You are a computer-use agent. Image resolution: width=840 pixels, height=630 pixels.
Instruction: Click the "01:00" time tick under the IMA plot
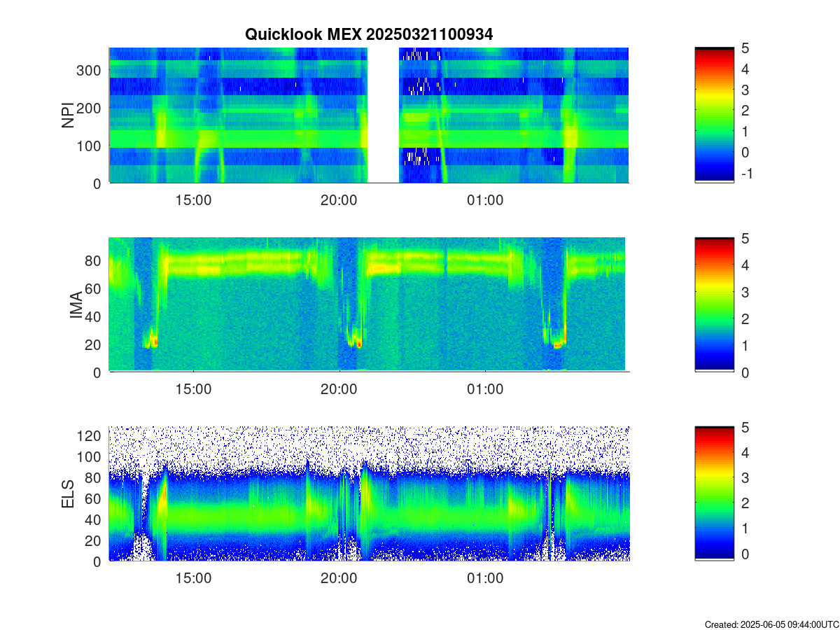485,388
